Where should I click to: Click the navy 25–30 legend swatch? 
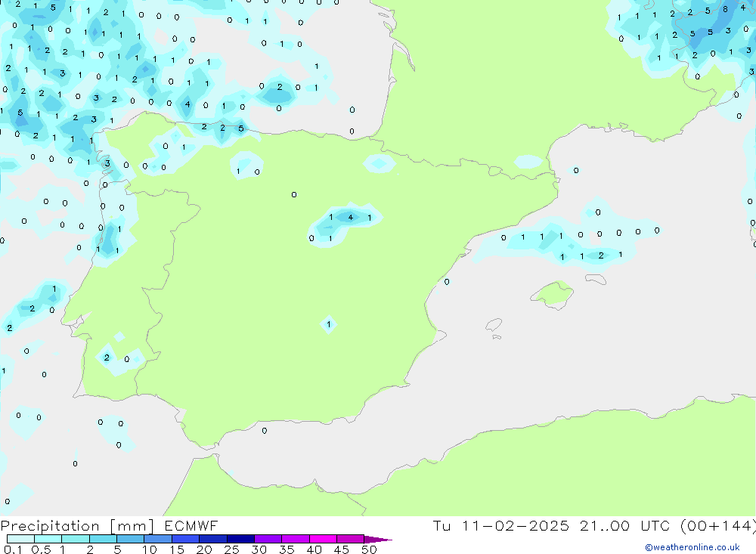240,539
